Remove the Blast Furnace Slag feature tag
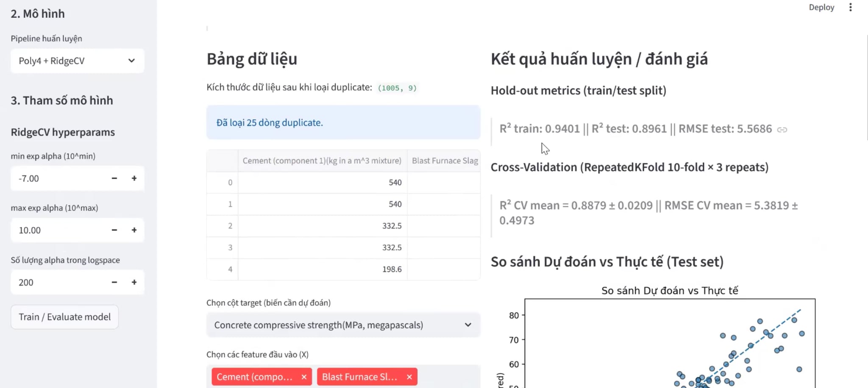This screenshot has height=388, width=868. [409, 377]
